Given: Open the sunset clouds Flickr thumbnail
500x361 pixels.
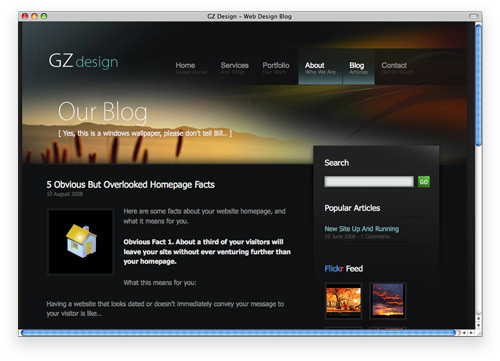Looking at the screenshot, I should coord(388,301).
